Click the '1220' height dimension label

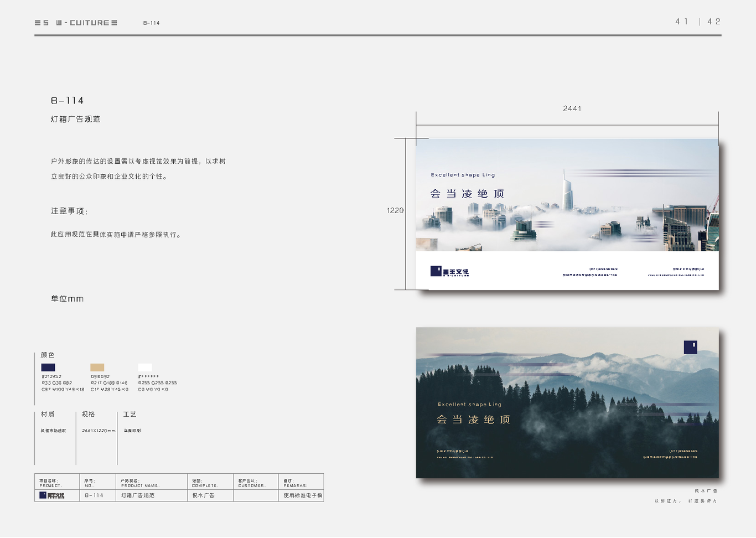click(x=395, y=210)
